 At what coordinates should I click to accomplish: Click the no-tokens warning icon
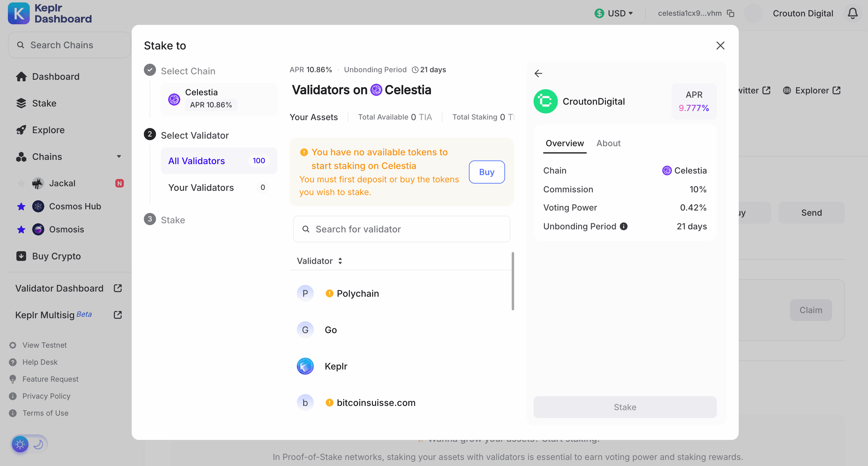[304, 152]
